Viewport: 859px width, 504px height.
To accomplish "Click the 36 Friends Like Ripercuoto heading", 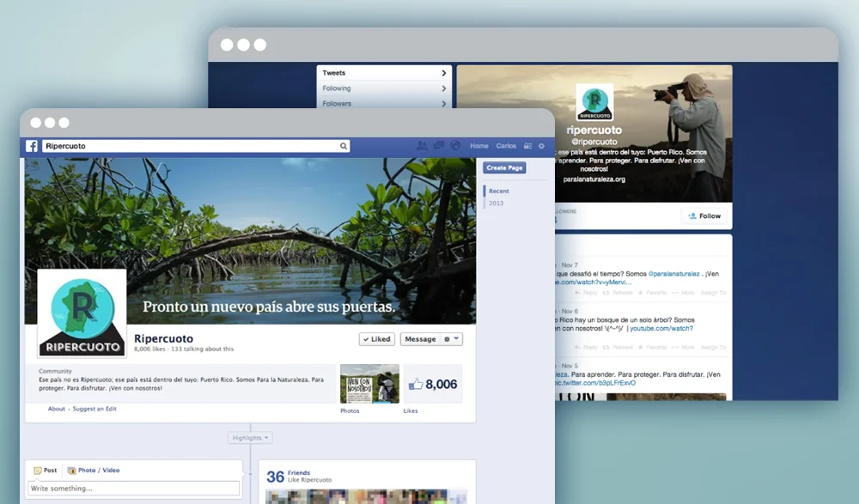I will 299,476.
